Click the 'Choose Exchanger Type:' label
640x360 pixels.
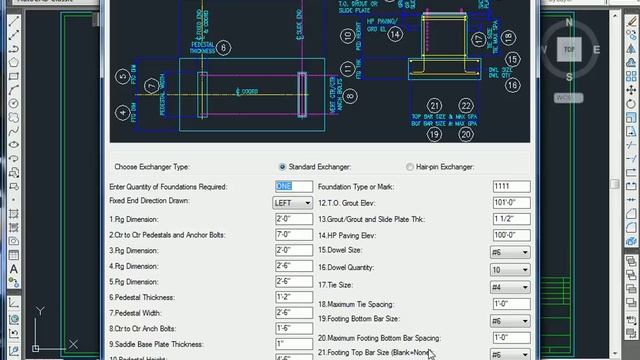coord(152,167)
